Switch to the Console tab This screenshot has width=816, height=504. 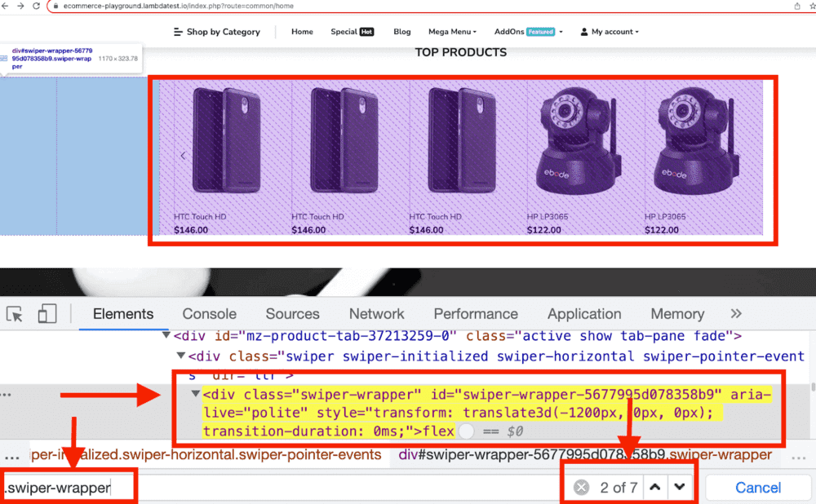pos(209,313)
